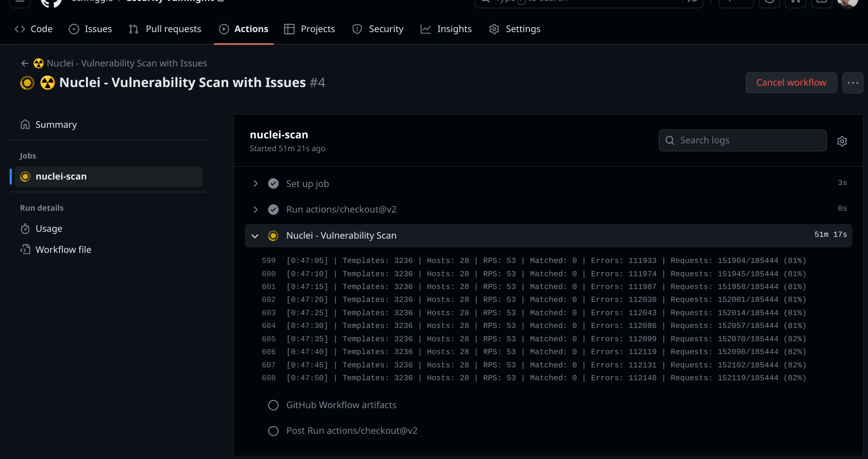Click the yellow status icon beside run title
Image resolution: width=868 pixels, height=459 pixels.
[27, 83]
